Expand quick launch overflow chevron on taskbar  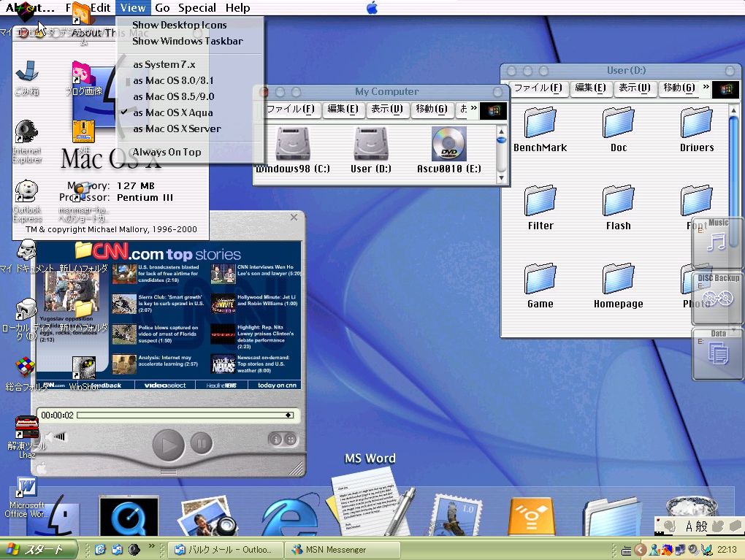152,546
